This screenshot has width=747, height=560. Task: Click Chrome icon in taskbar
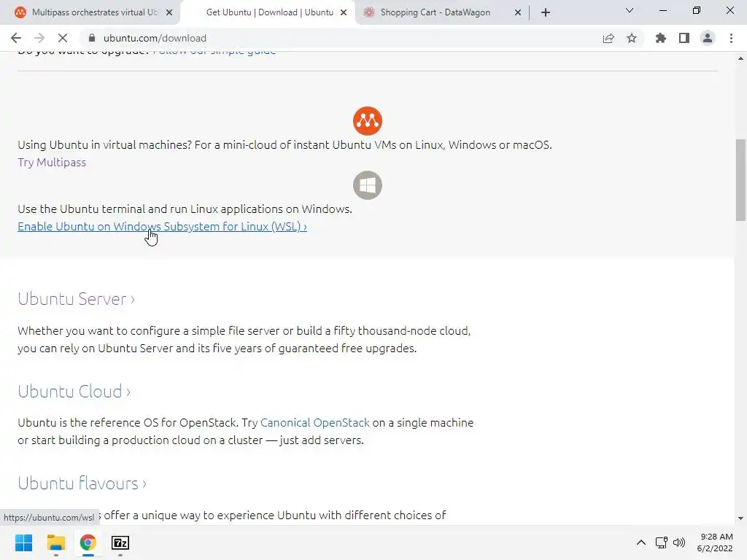(88, 542)
